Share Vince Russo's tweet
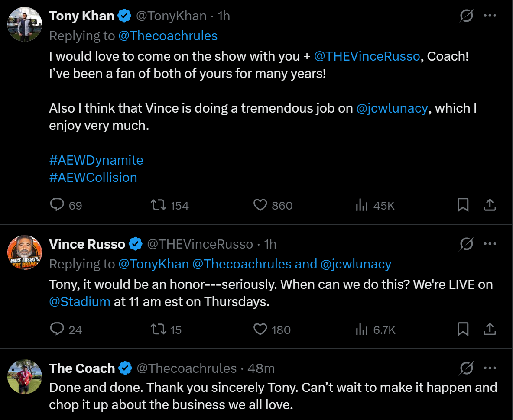 pyautogui.click(x=490, y=330)
